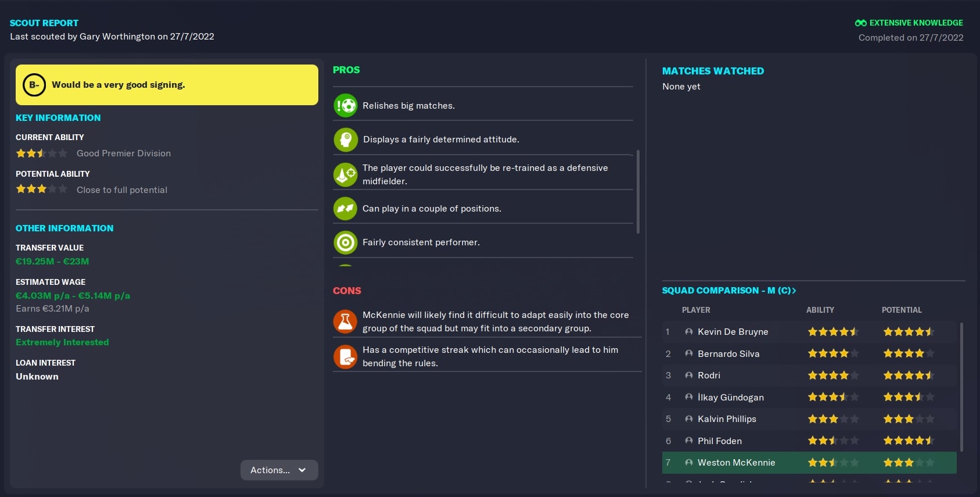
Task: Click the Earns €3.21M p/a text
Action: (x=52, y=309)
